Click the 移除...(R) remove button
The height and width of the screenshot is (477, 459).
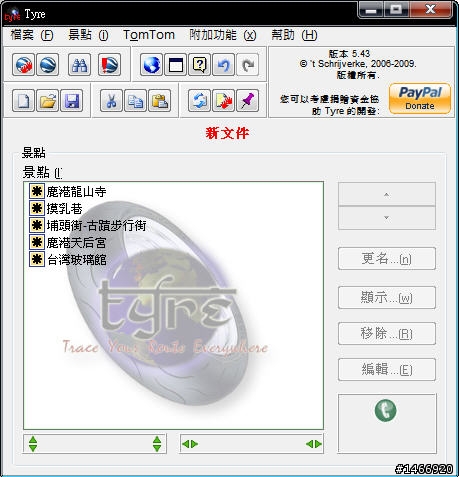point(387,333)
